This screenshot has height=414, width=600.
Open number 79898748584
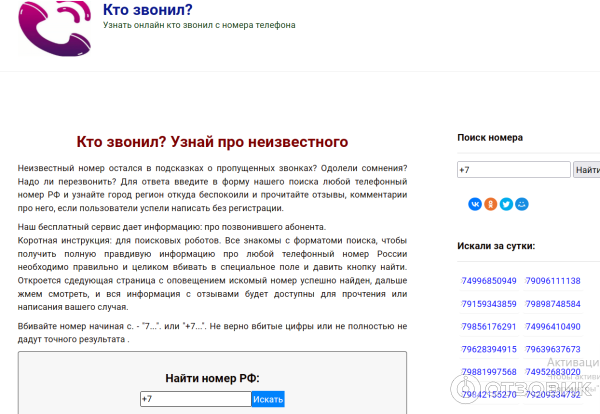(553, 304)
